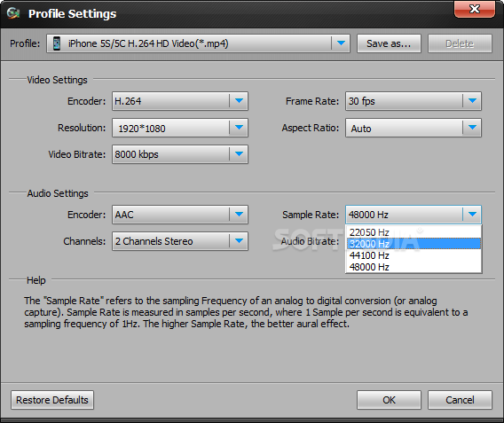The image size is (504, 423).
Task: Click Restore Defaults button
Action: (52, 400)
